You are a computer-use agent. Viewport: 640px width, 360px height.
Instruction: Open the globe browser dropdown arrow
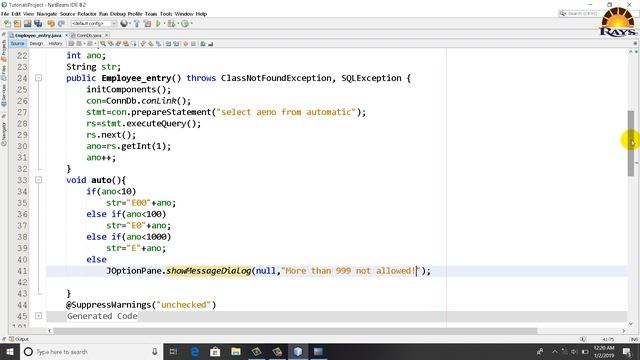[x=129, y=24]
